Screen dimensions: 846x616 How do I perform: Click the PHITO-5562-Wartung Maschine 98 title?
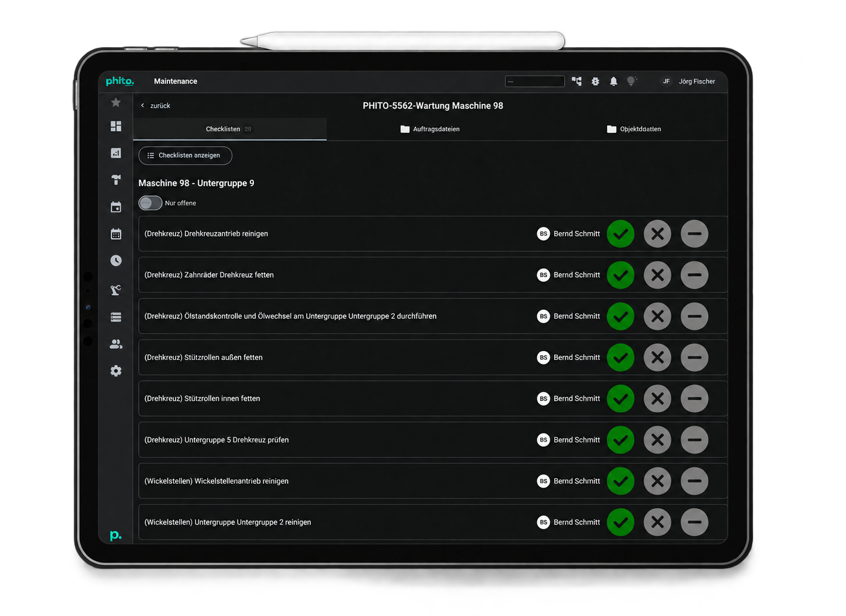tap(433, 106)
